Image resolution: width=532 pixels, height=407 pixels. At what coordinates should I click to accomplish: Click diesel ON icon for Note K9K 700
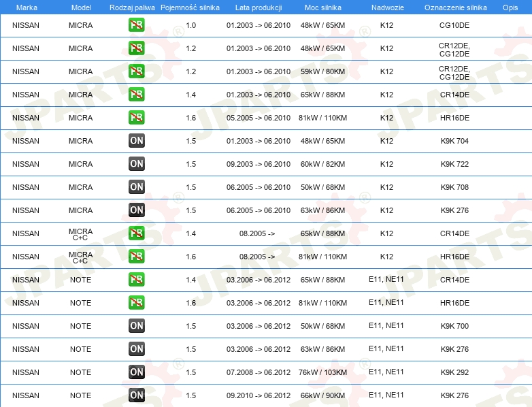tap(136, 325)
